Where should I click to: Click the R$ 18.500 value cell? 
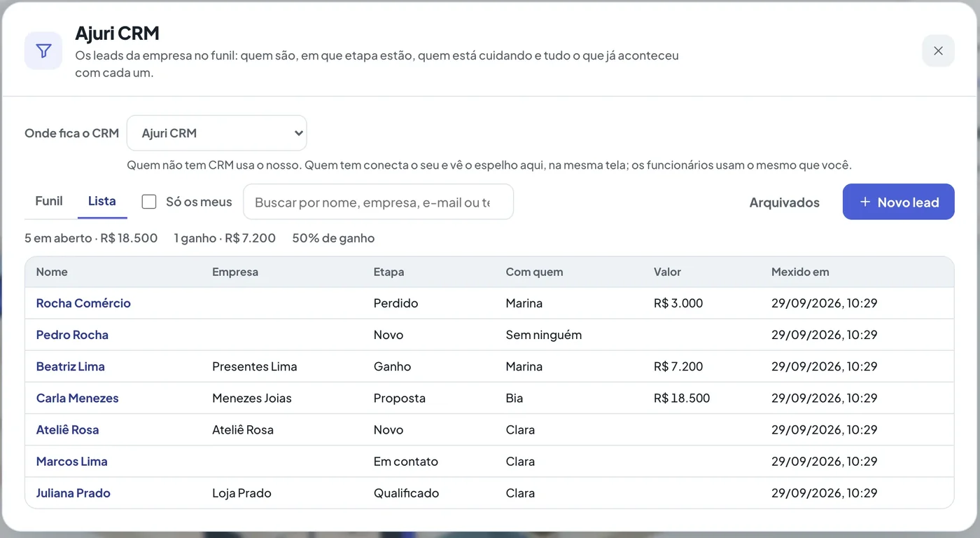tap(682, 398)
